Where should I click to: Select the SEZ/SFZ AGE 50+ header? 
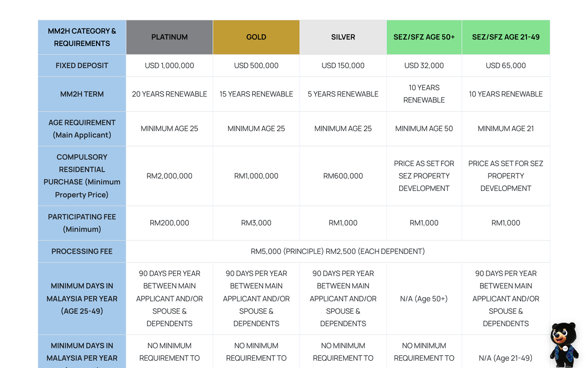tap(424, 37)
